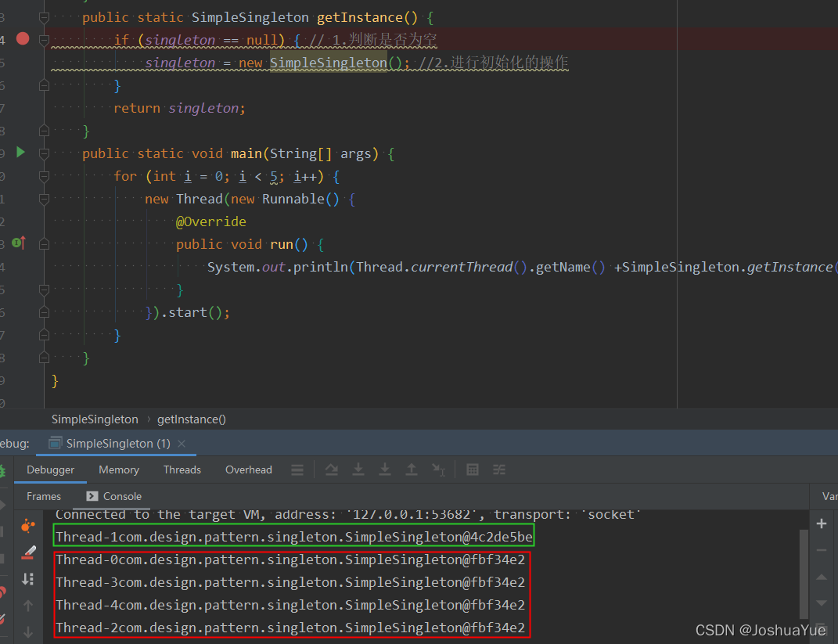838x644 pixels.
Task: Select the Frames tab
Action: click(x=43, y=496)
